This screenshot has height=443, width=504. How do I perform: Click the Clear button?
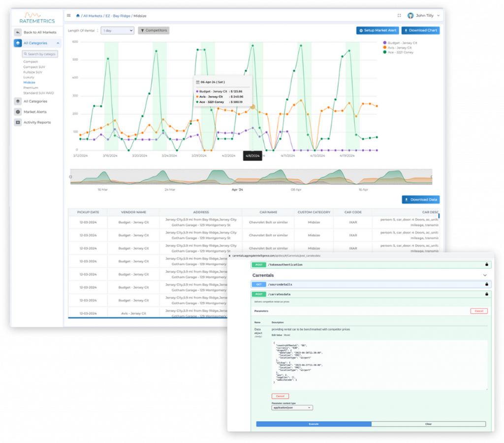tap(429, 424)
